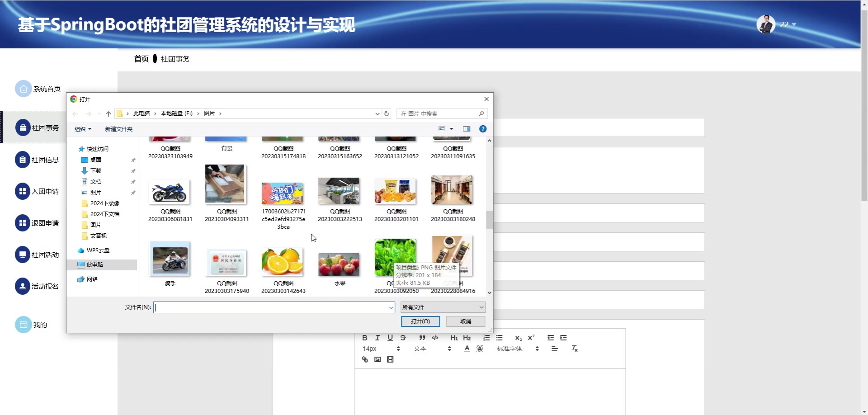Toggle strikethrough formatting in the editor

coord(403,338)
